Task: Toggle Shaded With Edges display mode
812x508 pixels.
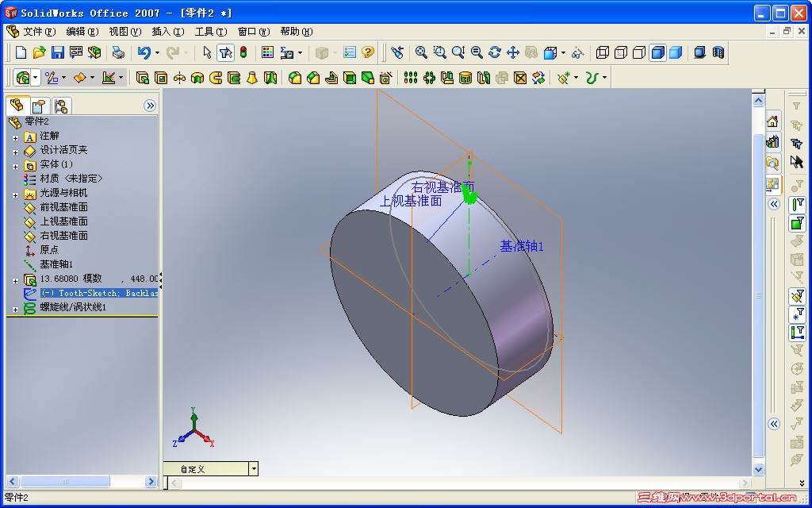Action: point(657,52)
